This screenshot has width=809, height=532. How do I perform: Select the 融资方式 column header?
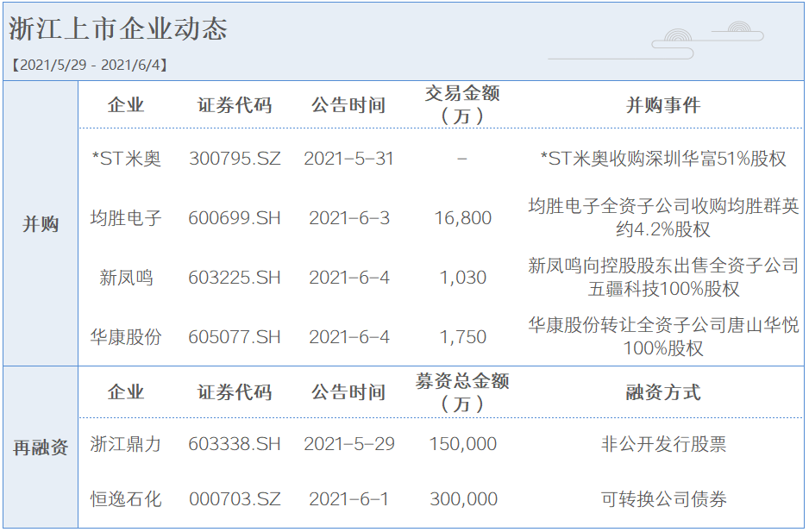662,392
